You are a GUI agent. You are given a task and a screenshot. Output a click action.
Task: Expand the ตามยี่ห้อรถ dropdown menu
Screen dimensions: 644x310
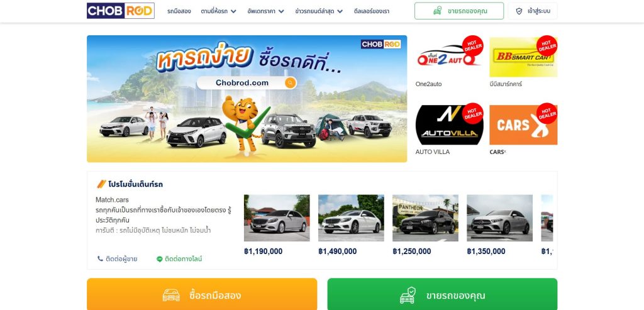click(218, 11)
